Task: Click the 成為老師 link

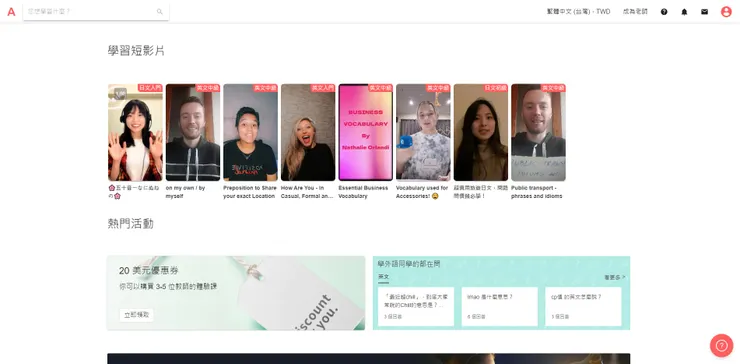Action: tap(635, 12)
